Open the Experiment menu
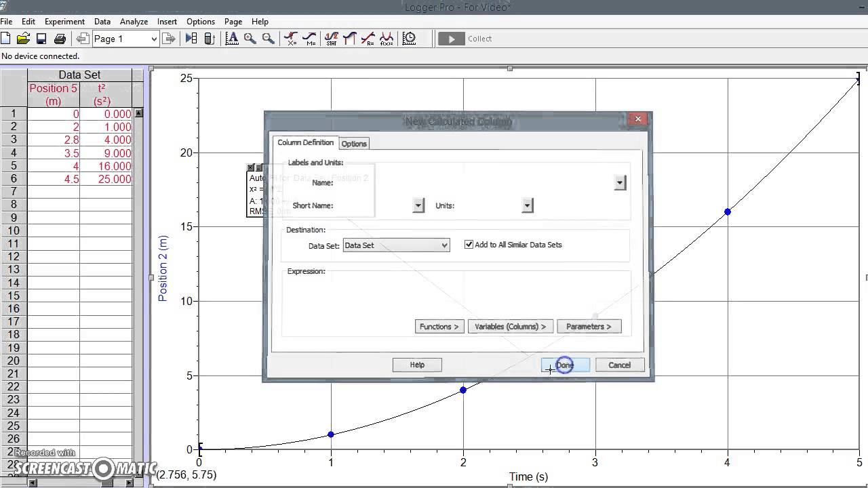 point(64,22)
